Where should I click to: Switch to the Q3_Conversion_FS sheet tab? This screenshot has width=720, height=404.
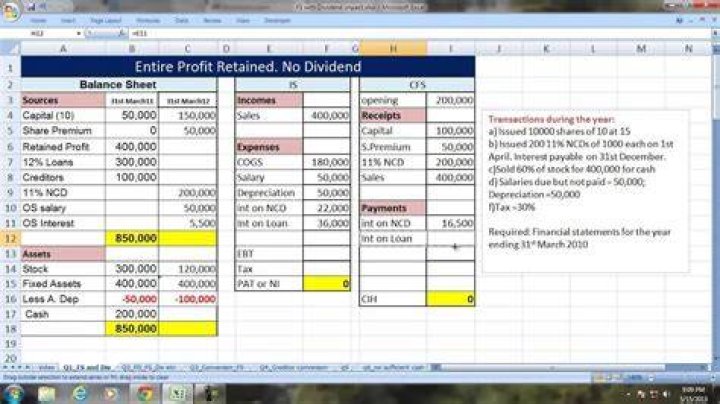(216, 368)
